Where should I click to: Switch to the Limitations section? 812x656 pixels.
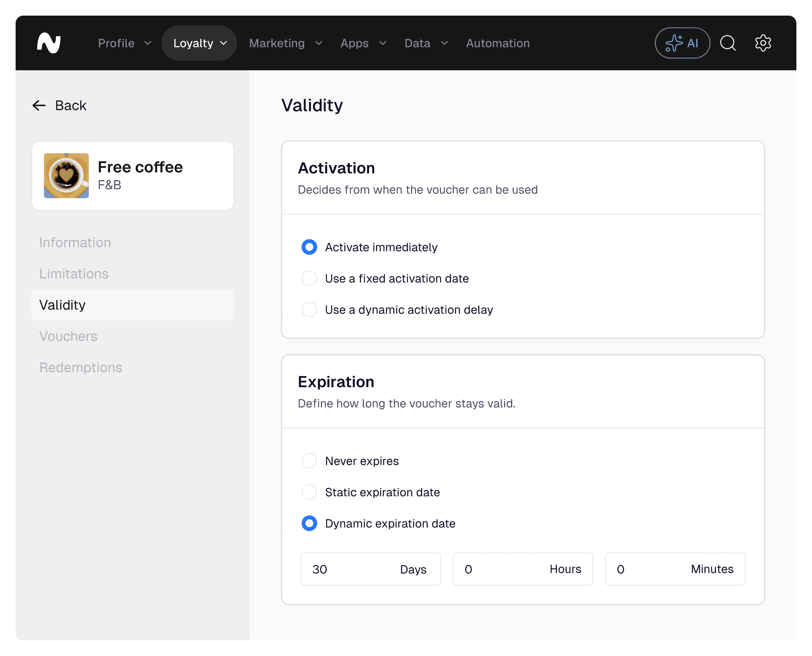tap(74, 274)
